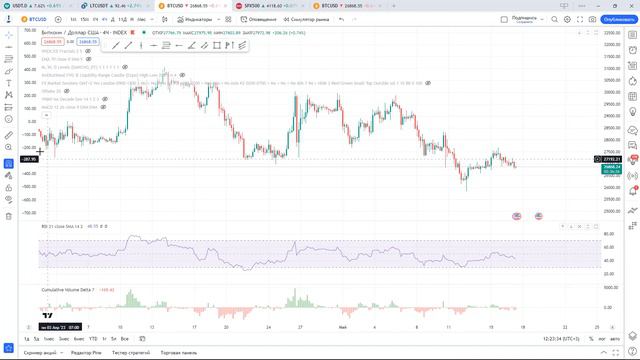Toggle visibility eye of the Levels indicator

pyautogui.click(x=125, y=67)
